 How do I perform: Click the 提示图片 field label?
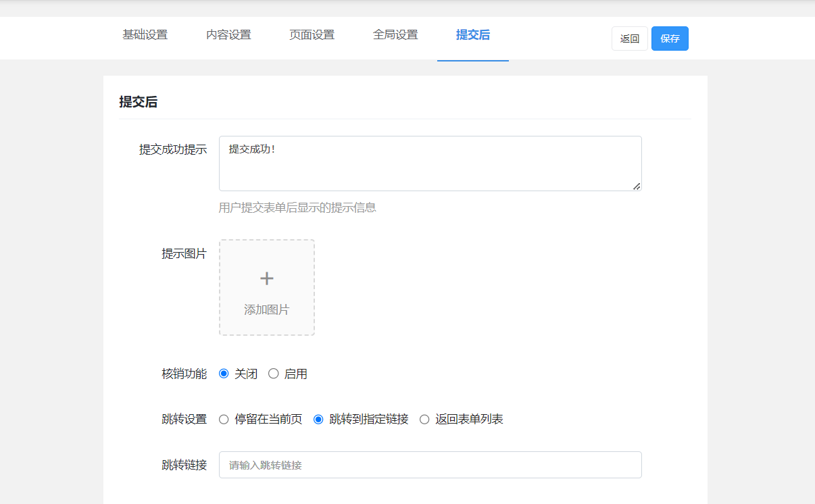(x=184, y=254)
